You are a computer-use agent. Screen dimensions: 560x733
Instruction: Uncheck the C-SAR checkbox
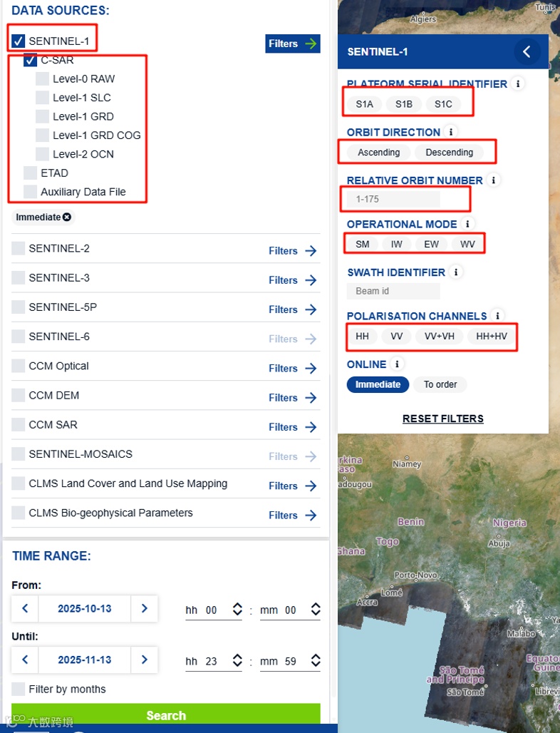click(31, 61)
